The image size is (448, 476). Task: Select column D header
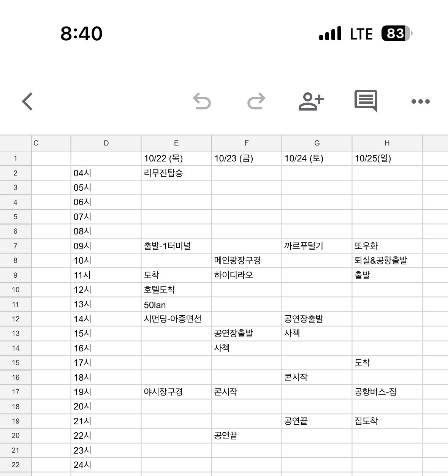pos(106,143)
